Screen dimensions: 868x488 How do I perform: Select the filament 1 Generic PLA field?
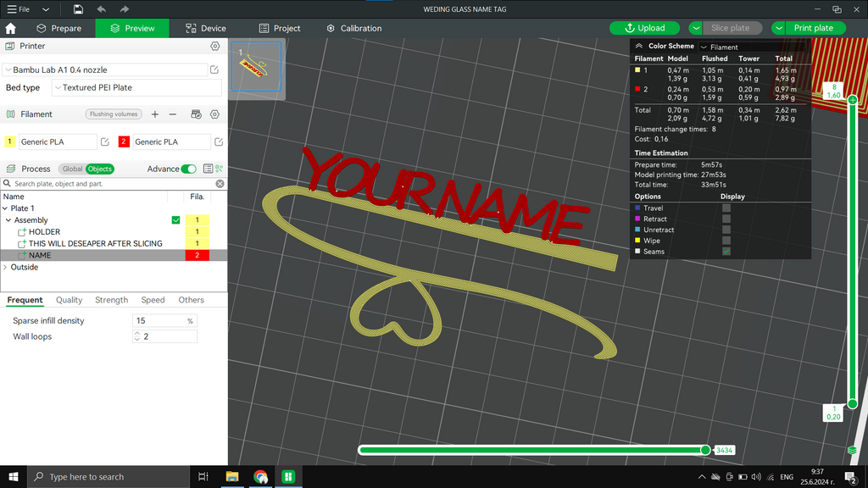[x=58, y=141]
